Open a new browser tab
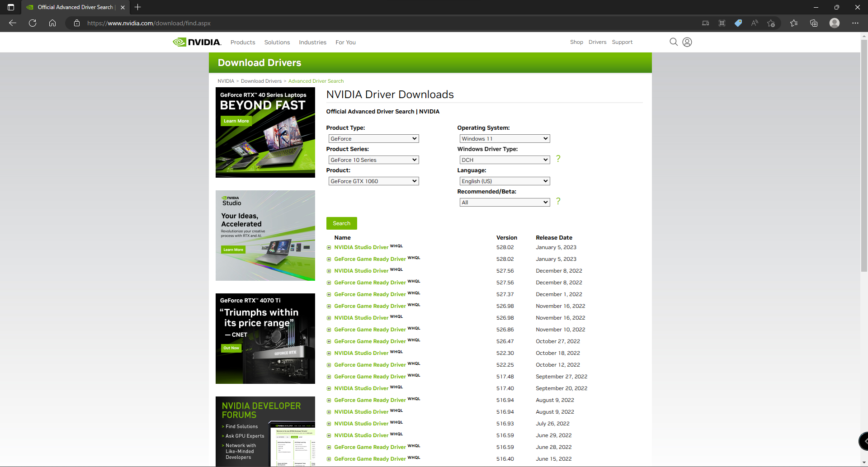The height and width of the screenshot is (467, 868). pyautogui.click(x=138, y=7)
